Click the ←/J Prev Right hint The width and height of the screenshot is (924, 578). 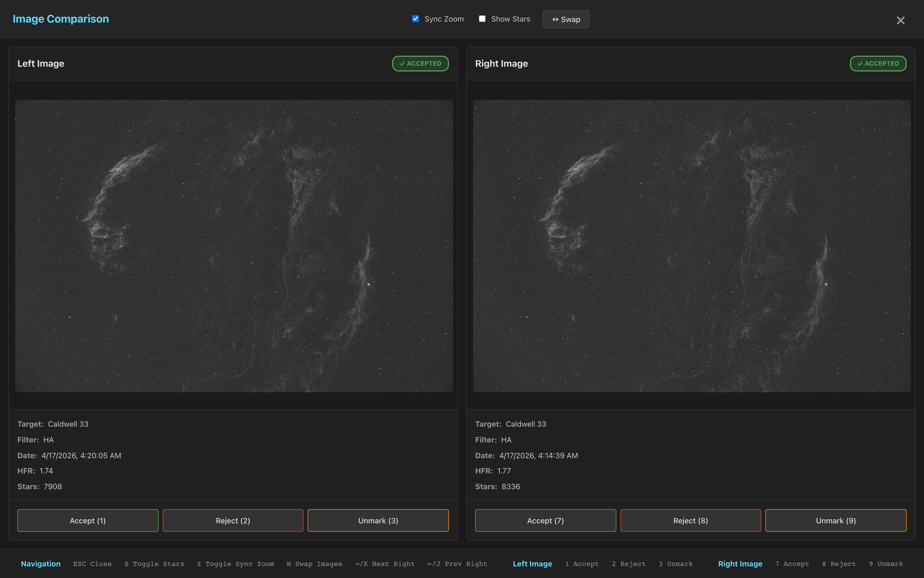458,564
